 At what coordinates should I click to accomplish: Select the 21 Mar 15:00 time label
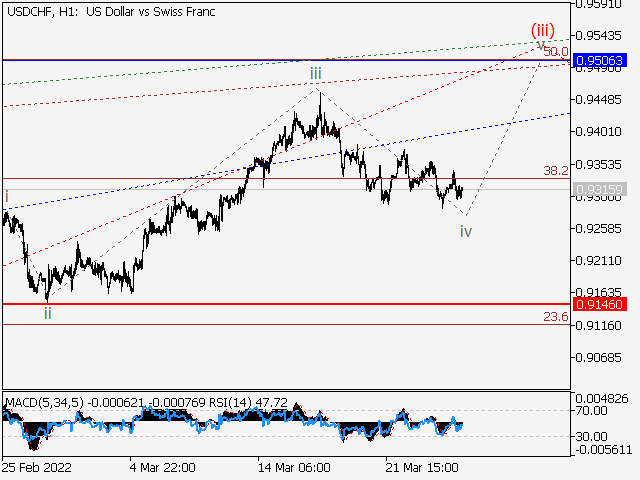[422, 467]
